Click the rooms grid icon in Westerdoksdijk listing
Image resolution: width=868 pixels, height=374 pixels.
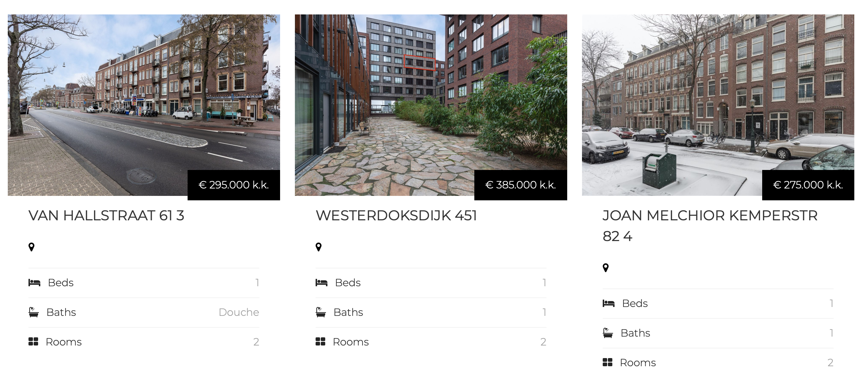point(320,341)
